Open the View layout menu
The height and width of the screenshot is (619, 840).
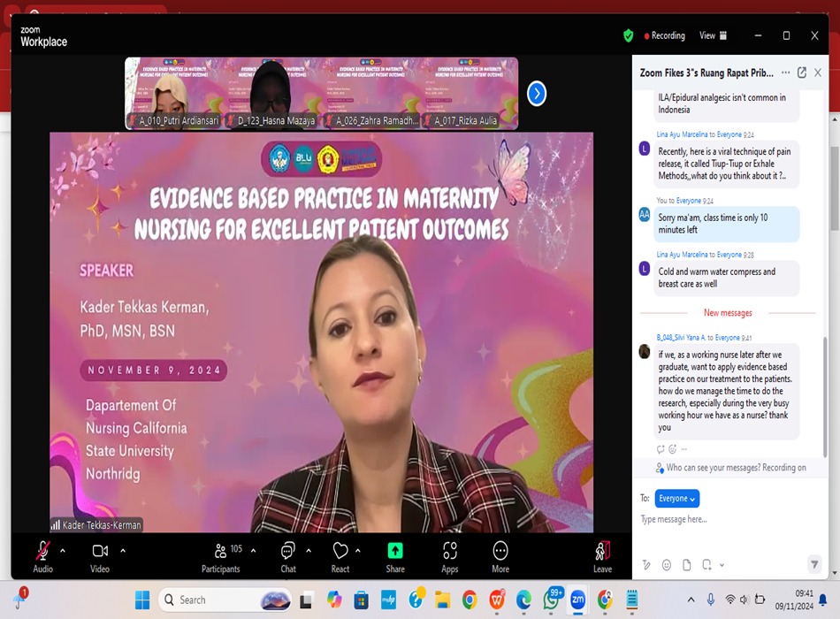pos(713,36)
